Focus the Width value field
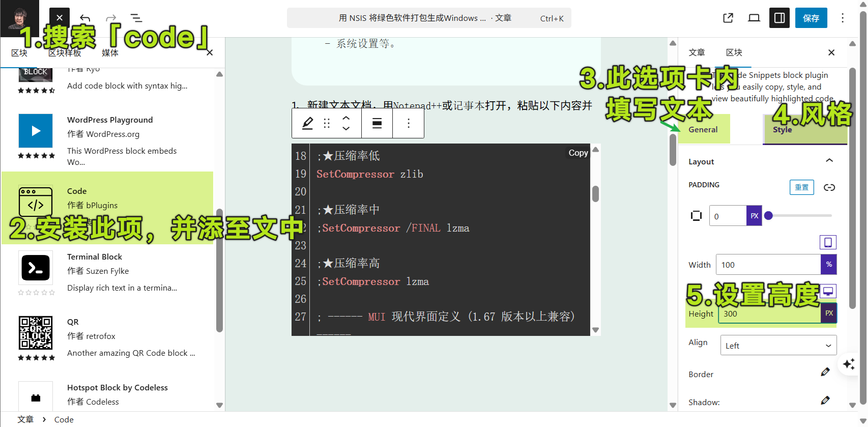The width and height of the screenshot is (868, 427). (768, 265)
